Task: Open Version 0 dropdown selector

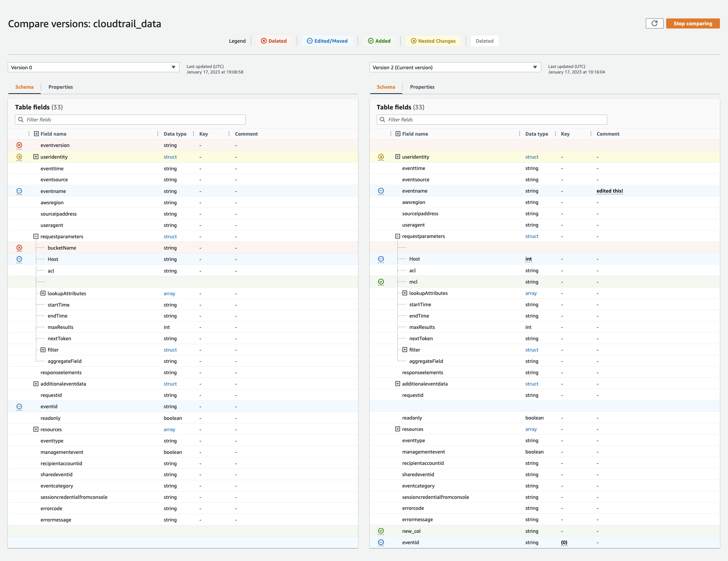Action: tap(93, 67)
